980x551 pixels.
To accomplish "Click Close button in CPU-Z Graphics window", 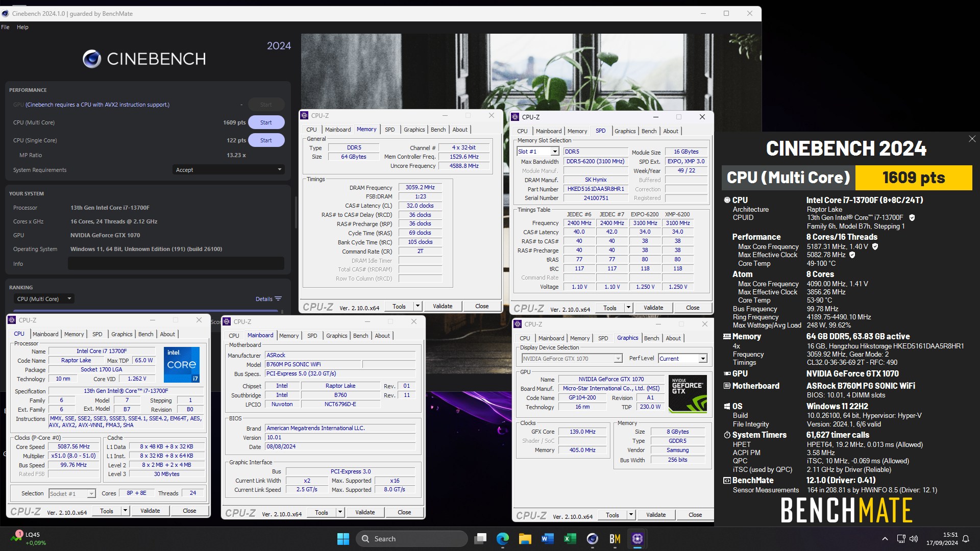I will pos(695,515).
